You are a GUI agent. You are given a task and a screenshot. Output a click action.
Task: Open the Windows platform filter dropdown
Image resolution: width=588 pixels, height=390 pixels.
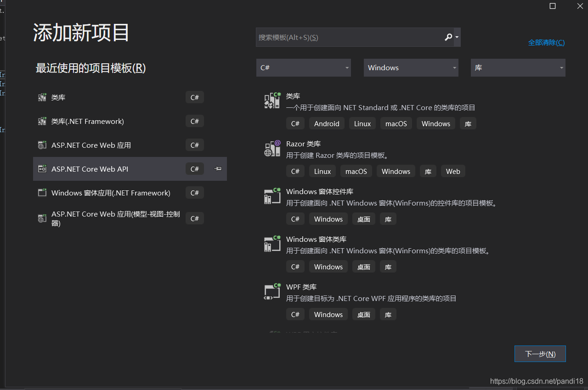point(411,67)
